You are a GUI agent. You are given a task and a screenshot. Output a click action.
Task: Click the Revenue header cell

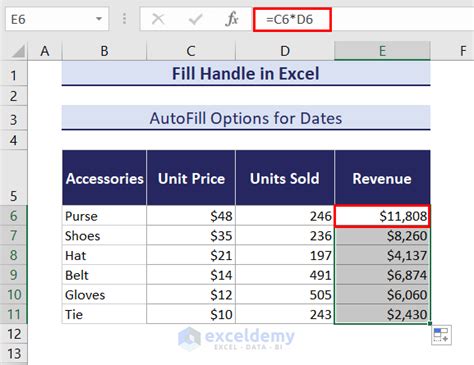382,178
